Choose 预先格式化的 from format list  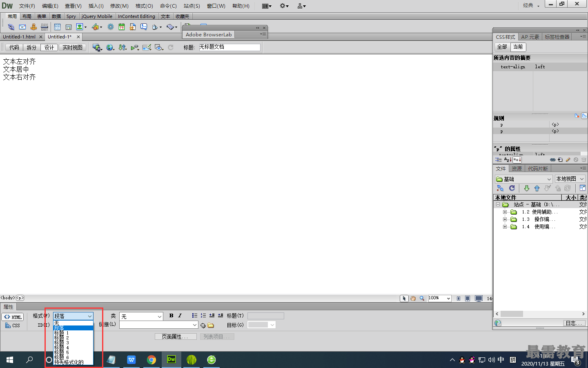pos(73,362)
